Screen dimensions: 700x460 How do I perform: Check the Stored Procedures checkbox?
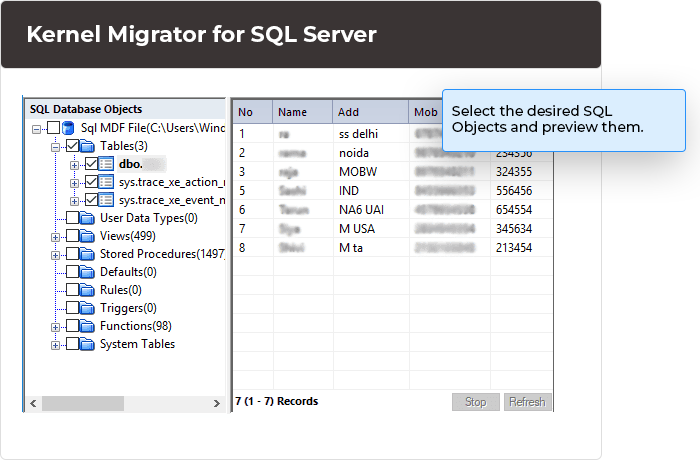(72, 254)
